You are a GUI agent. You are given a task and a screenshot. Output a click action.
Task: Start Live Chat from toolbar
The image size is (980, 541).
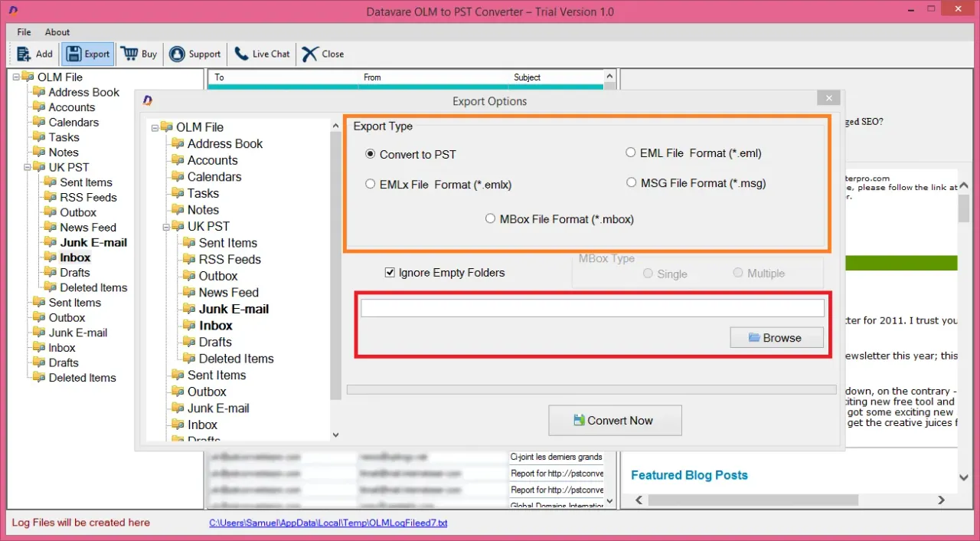click(262, 54)
